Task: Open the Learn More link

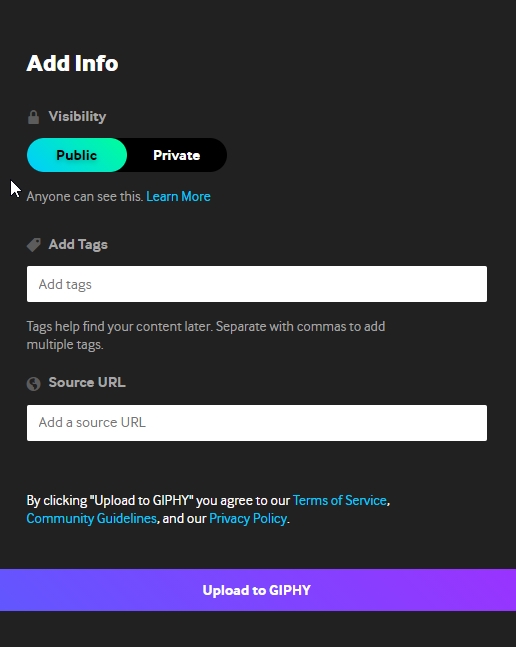Action: click(178, 196)
